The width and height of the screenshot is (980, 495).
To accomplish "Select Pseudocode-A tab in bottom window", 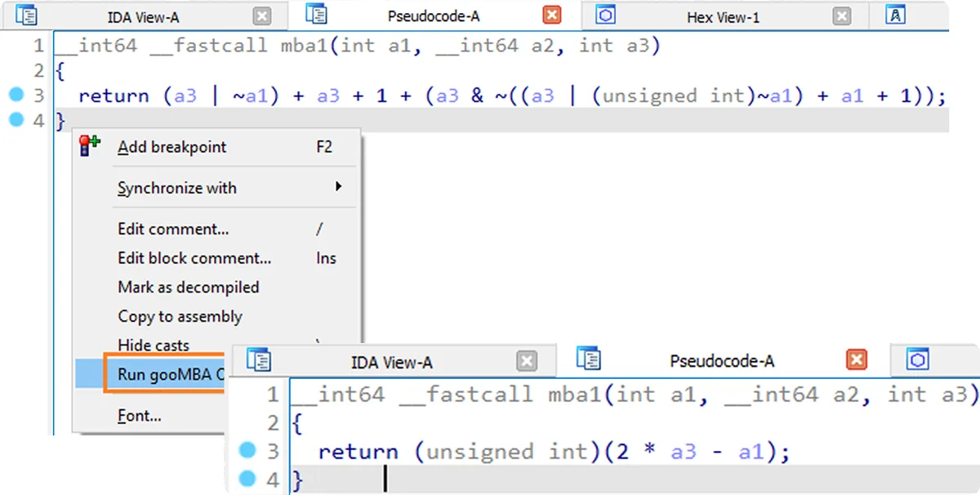I will 722,361.
